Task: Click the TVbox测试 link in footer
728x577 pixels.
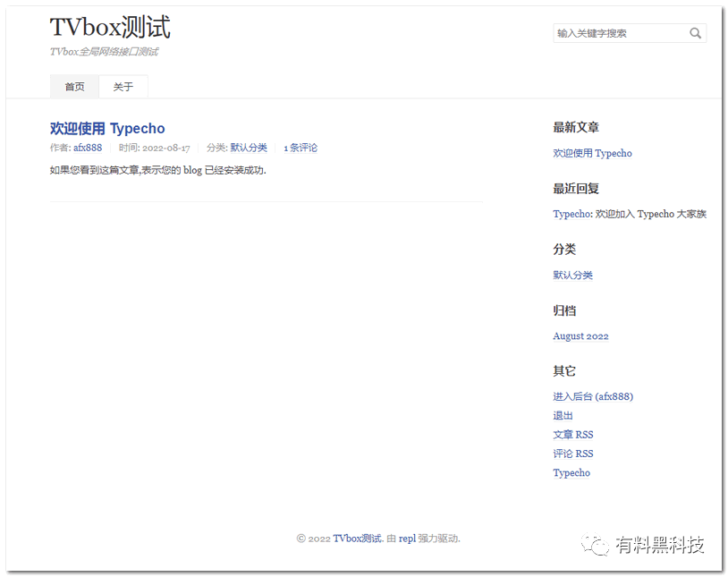Action: [x=358, y=539]
